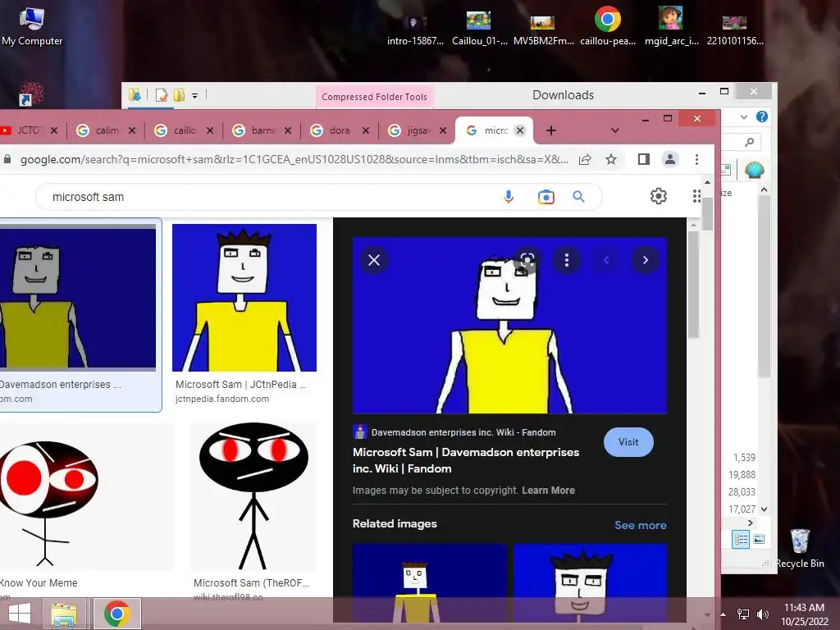This screenshot has height=630, width=840.
Task: Open intro-15867 desktop file
Action: (x=415, y=28)
